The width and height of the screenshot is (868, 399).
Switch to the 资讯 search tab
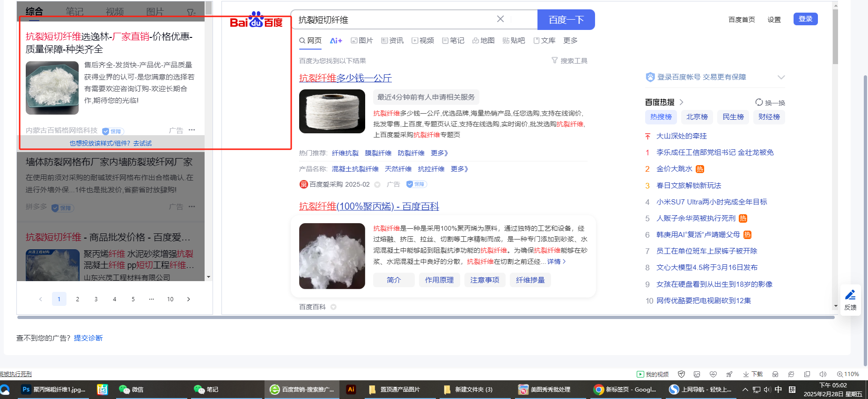coord(392,41)
